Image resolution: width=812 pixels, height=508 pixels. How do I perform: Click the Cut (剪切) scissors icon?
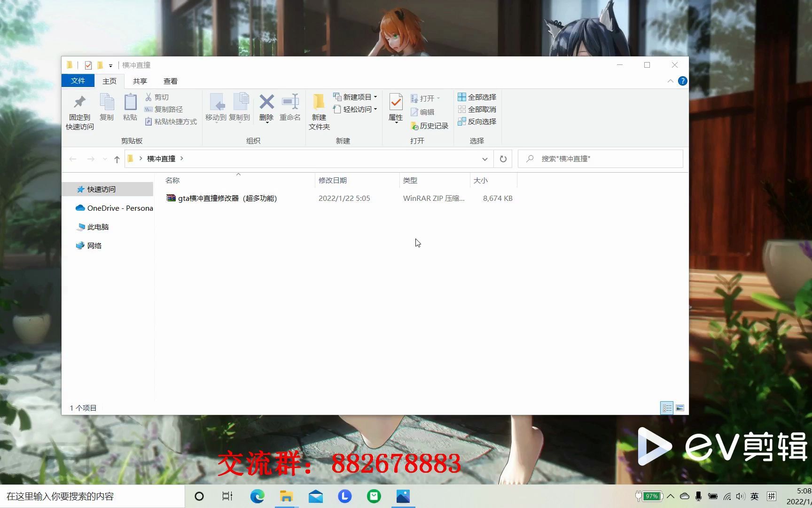(148, 97)
